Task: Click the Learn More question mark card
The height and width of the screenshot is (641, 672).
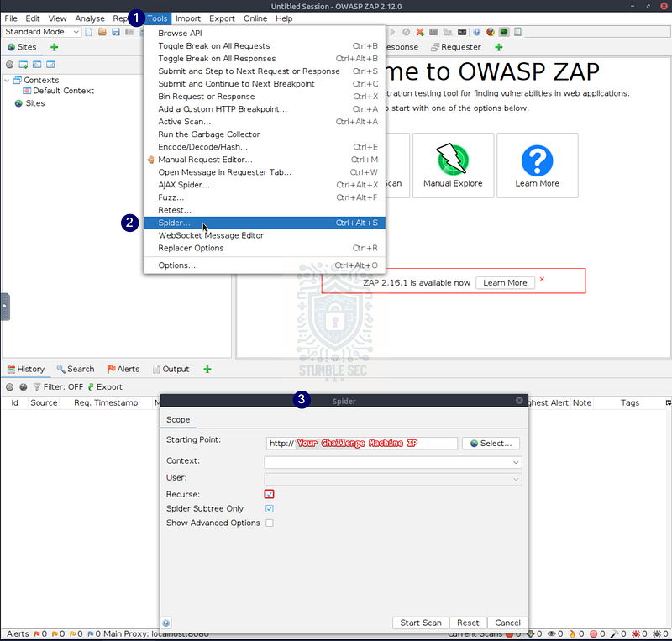Action: point(538,166)
